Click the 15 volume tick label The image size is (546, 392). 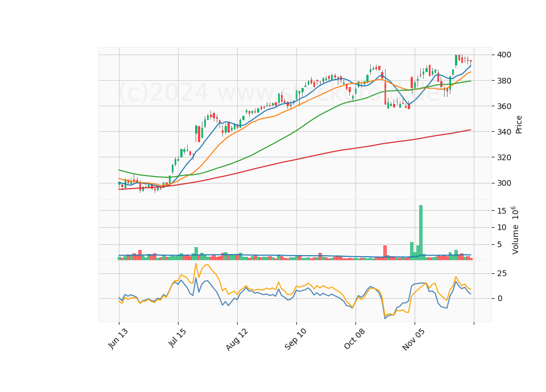[502, 211]
